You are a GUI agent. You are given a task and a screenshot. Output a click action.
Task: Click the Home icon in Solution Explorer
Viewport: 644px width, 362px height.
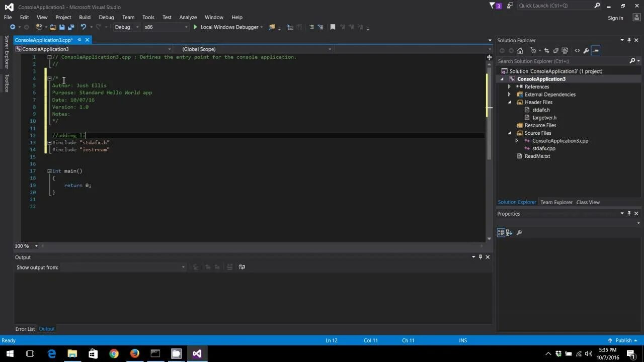click(x=520, y=50)
